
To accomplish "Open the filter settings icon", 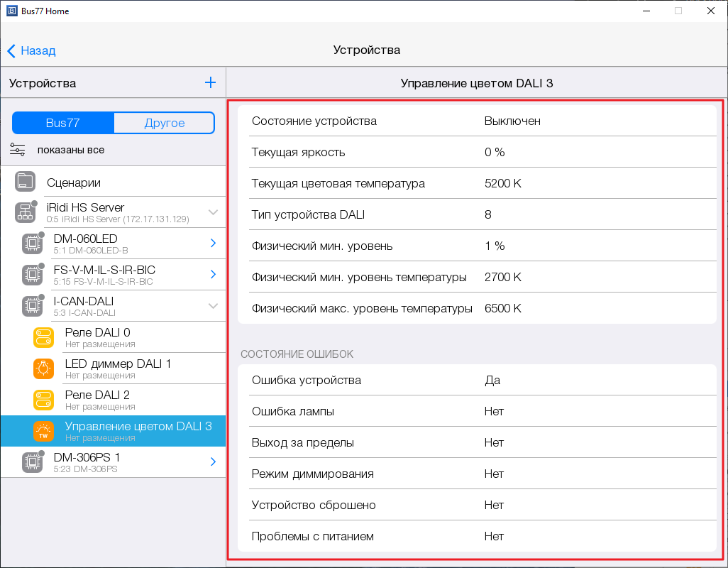I will [18, 150].
